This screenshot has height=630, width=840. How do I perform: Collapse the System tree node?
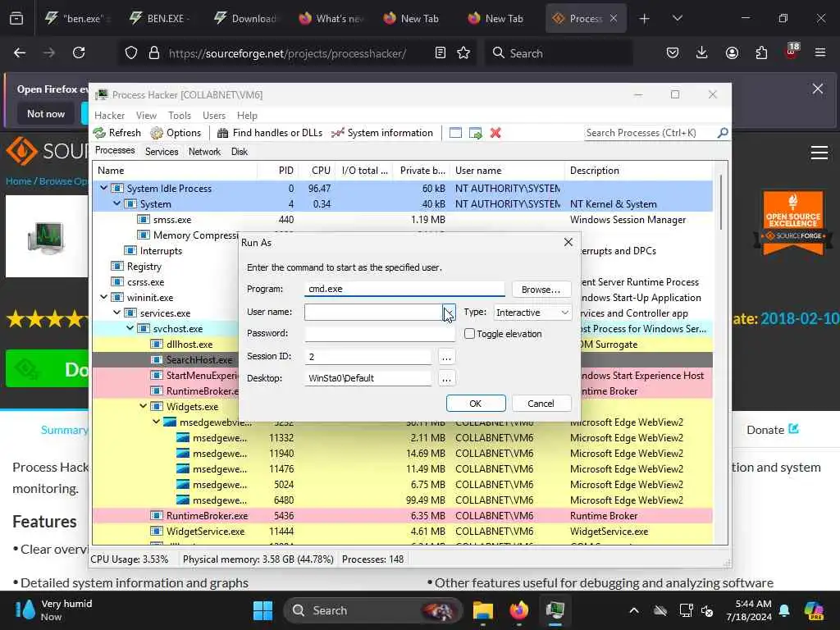116,203
